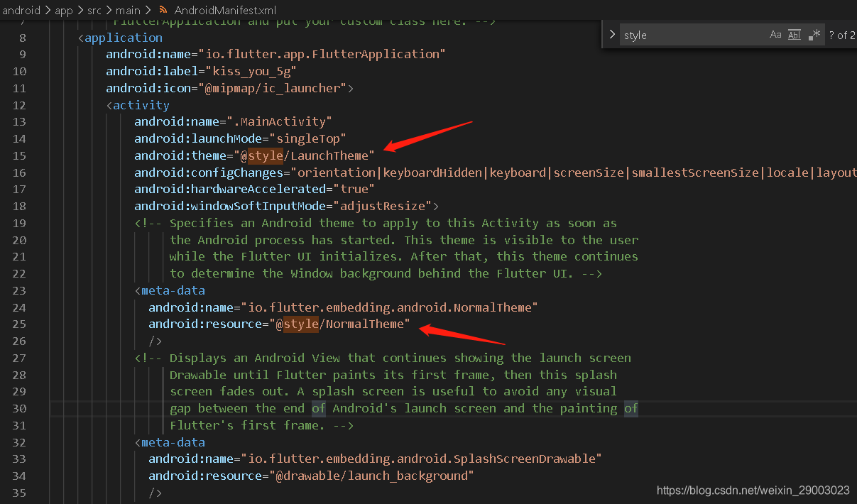This screenshot has width=857, height=504.
Task: Click the android:hardwareAccelerated attribute name
Action: (x=230, y=189)
